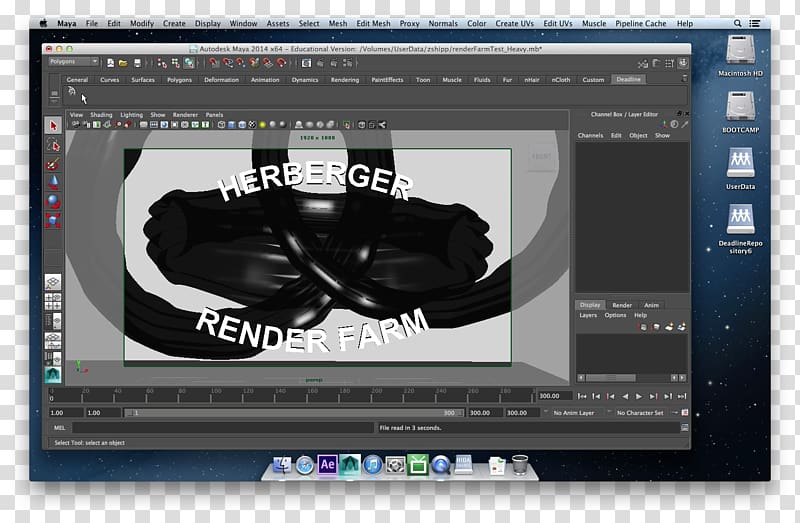Activate the Select tool in the toolbox

pos(53,126)
